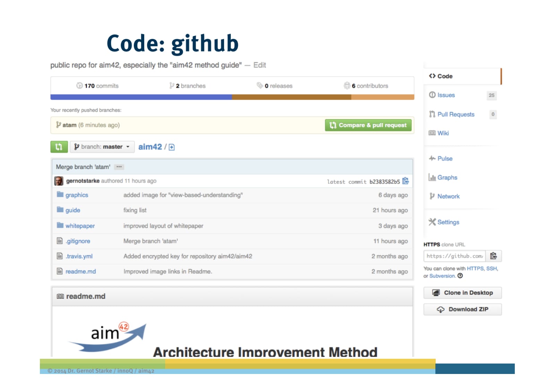Screen dimensions: 555x392
Task: Click the Code brackets icon in sidebar
Action: (432, 76)
